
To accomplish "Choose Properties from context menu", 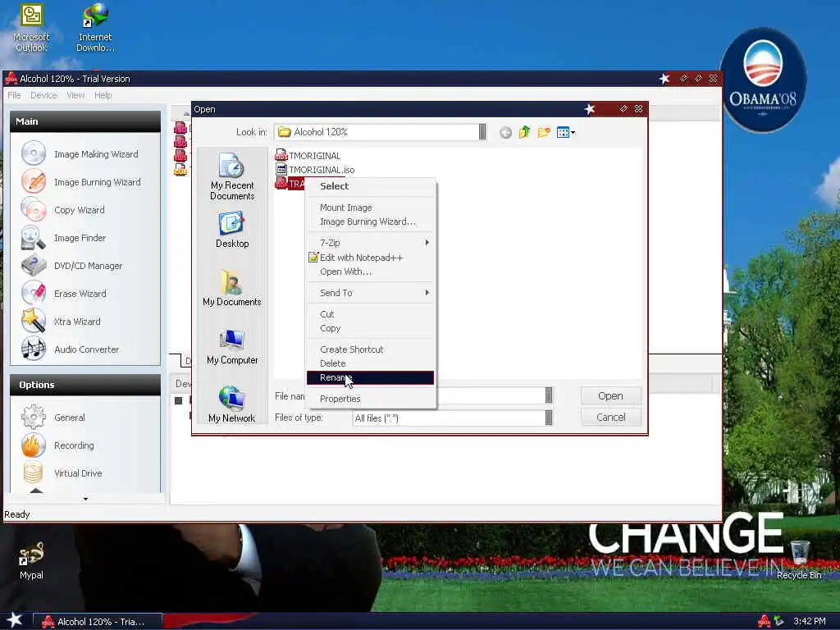I will click(x=370, y=399).
